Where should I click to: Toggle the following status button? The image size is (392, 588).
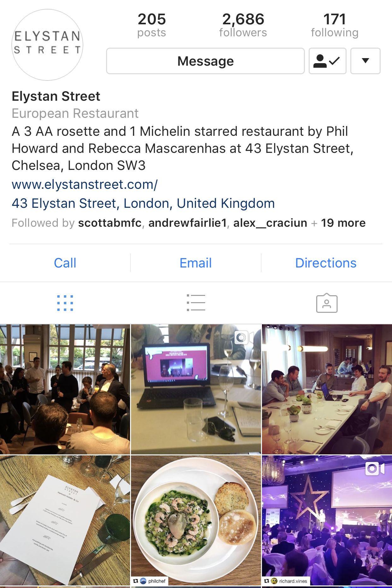pos(327,61)
